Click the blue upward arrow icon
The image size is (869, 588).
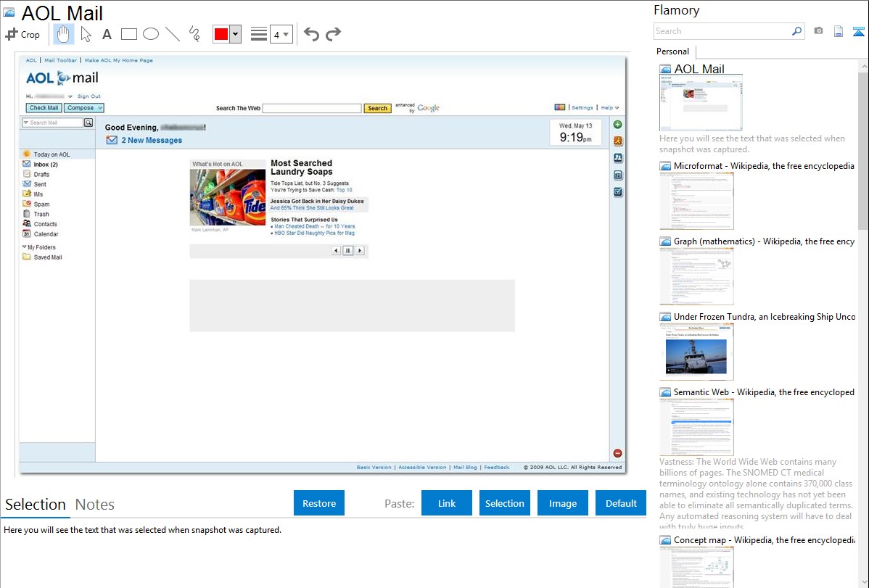(858, 31)
